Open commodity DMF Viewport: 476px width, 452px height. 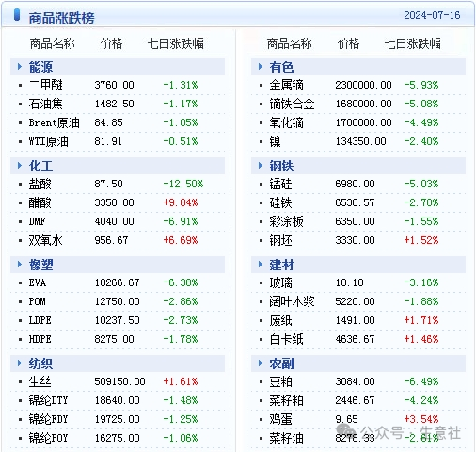[37, 221]
